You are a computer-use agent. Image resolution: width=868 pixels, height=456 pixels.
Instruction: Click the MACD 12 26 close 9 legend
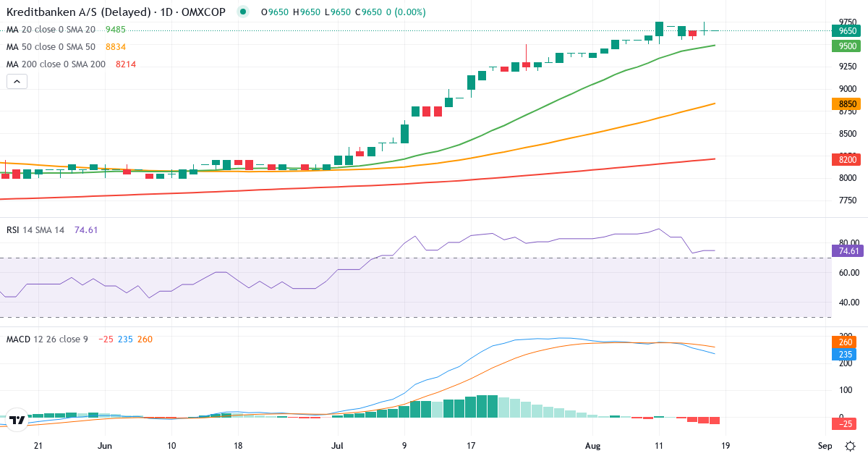click(47, 339)
